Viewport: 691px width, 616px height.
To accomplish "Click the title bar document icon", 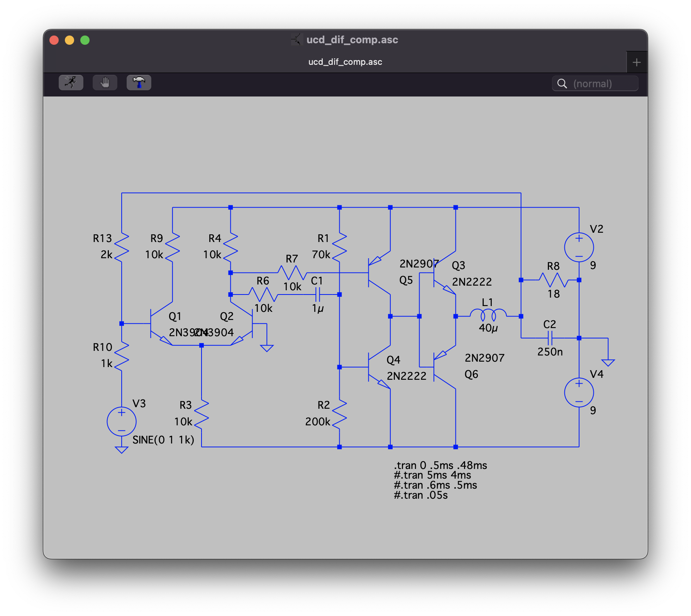I will (x=296, y=39).
